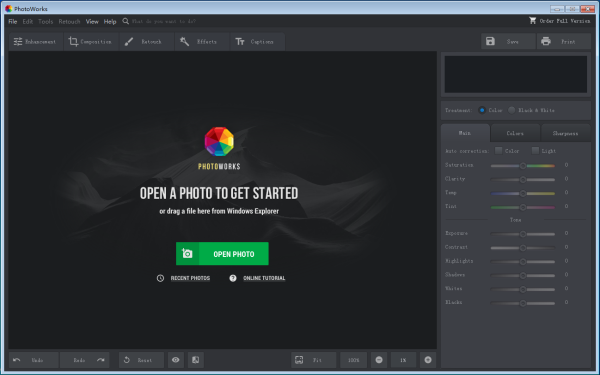Viewport: 600px width, 375px height.
Task: Click the Fit to screen button
Action: point(314,360)
